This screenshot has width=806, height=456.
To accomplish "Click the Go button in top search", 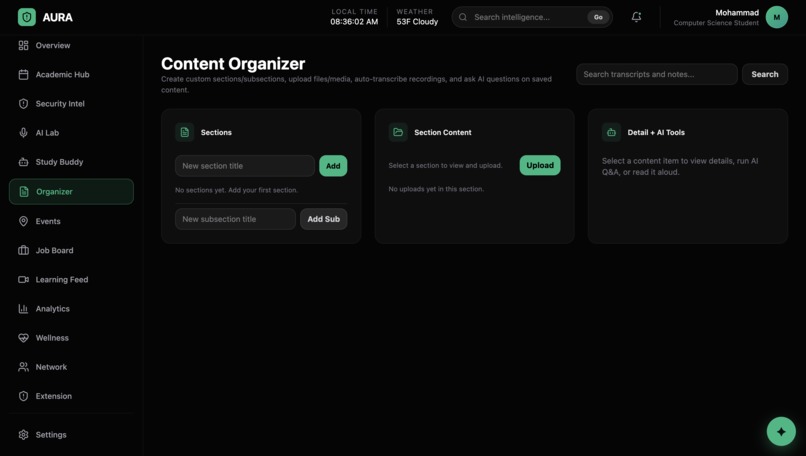I will coord(598,17).
